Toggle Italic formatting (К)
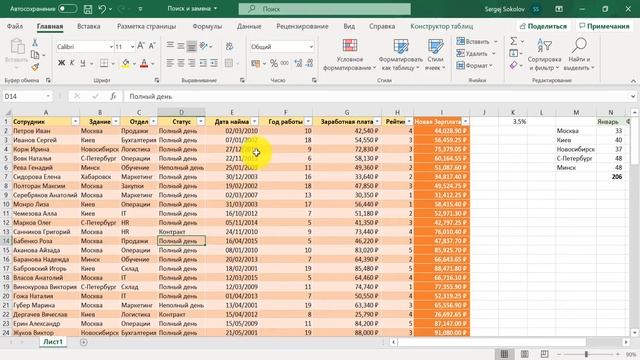 click(x=72, y=63)
